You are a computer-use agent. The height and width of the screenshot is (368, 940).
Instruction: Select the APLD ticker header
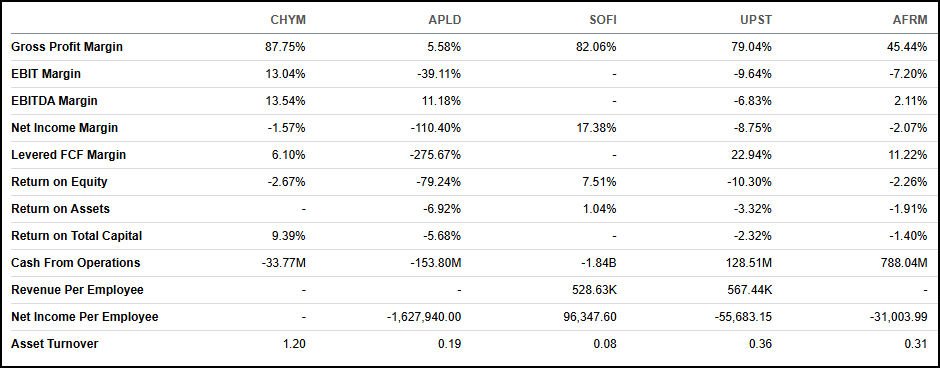[444, 20]
